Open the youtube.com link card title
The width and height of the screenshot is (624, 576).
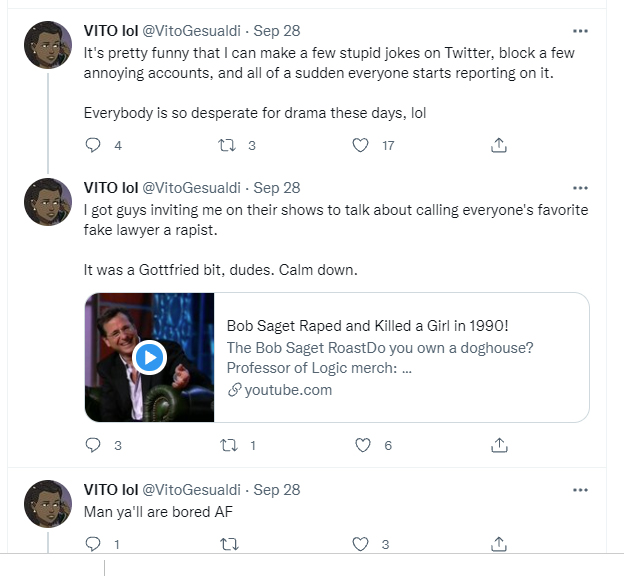pyautogui.click(x=368, y=325)
